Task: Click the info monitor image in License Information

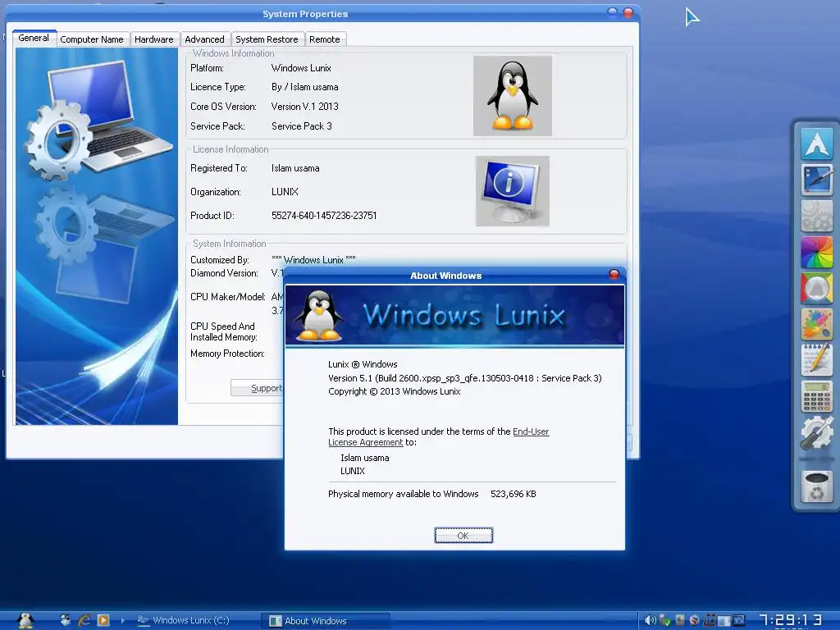Action: click(x=512, y=190)
